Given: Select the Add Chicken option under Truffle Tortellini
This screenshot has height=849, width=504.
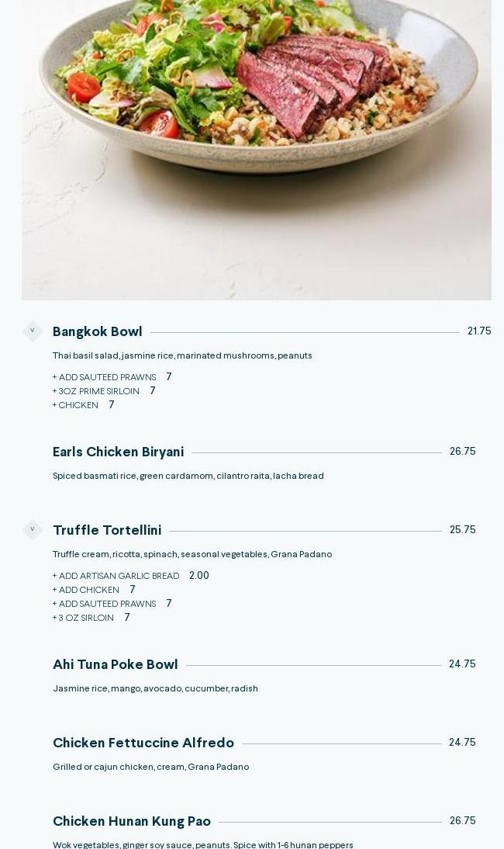Looking at the screenshot, I should click(86, 591).
